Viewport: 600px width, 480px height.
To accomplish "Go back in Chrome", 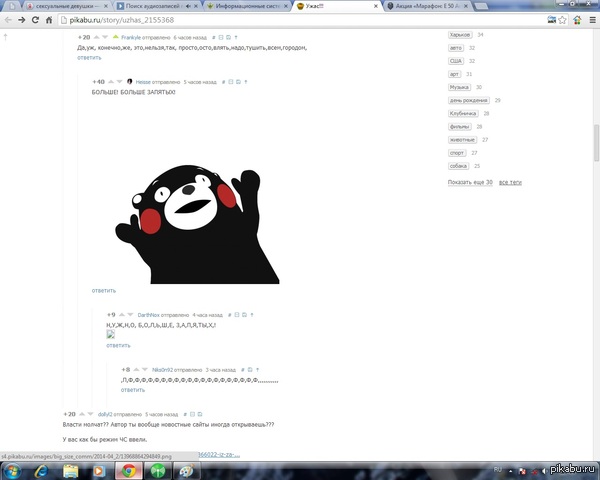I will tap(8, 20).
